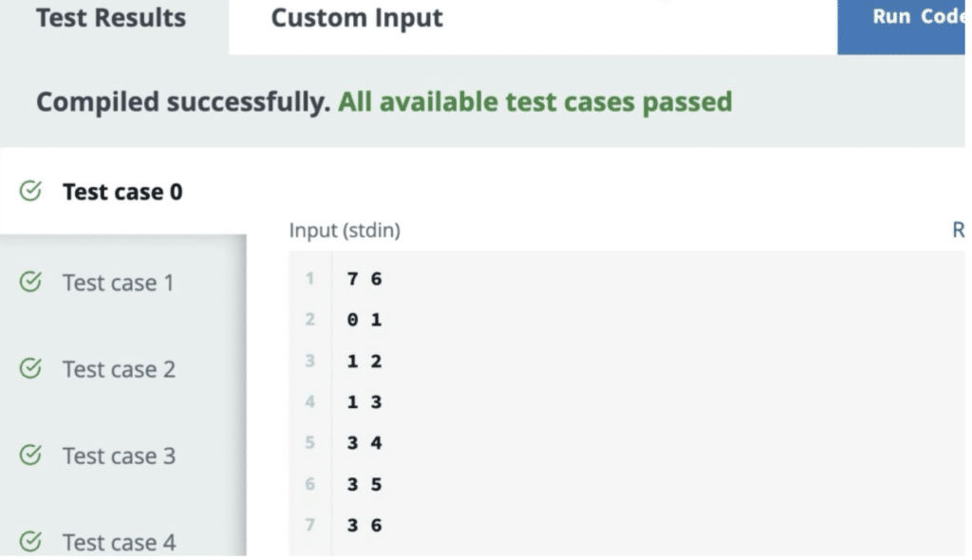Show Test case 2 results
The height and width of the screenshot is (560, 972).
pos(119,368)
